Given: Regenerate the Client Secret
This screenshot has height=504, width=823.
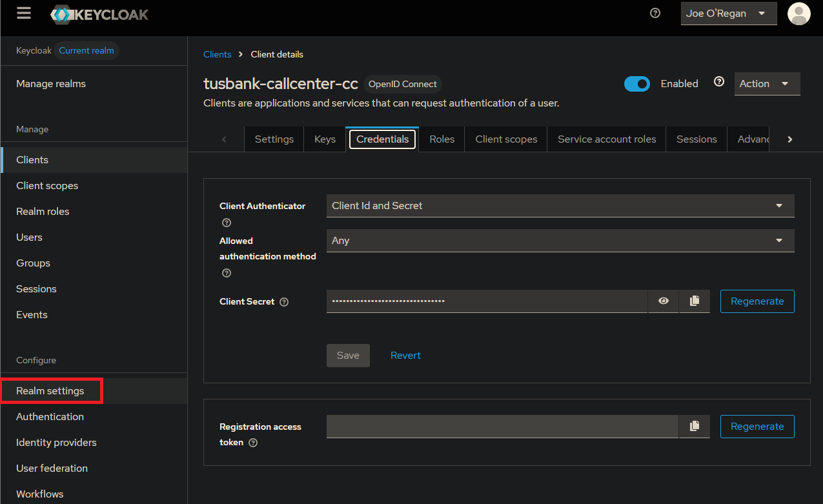Looking at the screenshot, I should pos(757,301).
